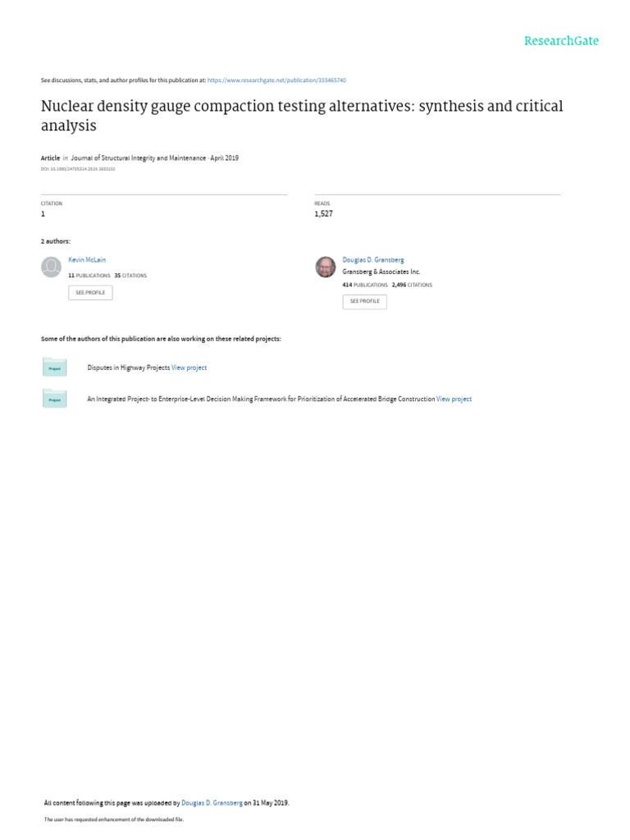The width and height of the screenshot is (630, 840).
Task: Open the researchgate.net publication URL link
Action: point(276,80)
